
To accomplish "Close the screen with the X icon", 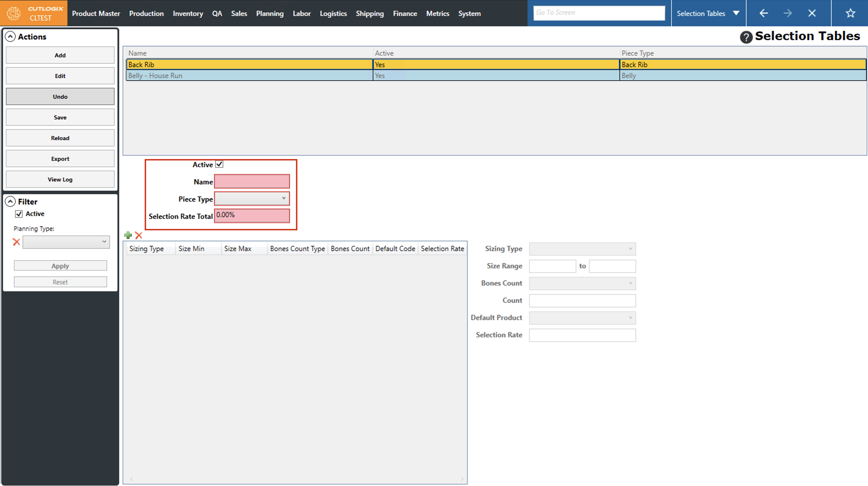I will click(812, 13).
